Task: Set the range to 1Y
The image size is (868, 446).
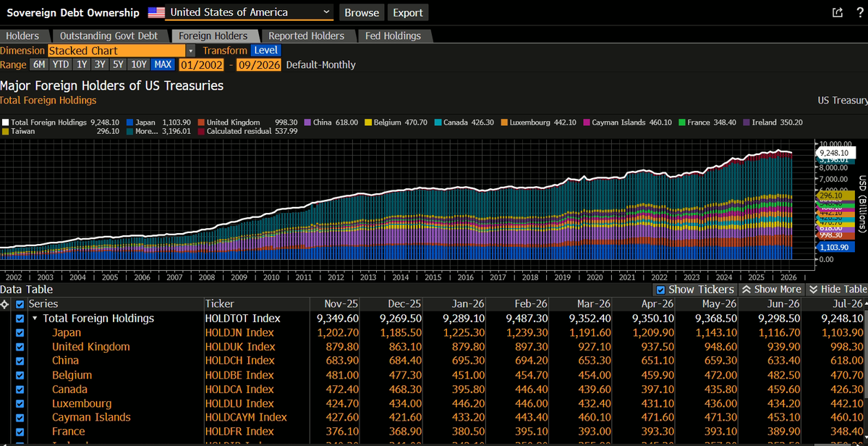Action: tap(81, 64)
